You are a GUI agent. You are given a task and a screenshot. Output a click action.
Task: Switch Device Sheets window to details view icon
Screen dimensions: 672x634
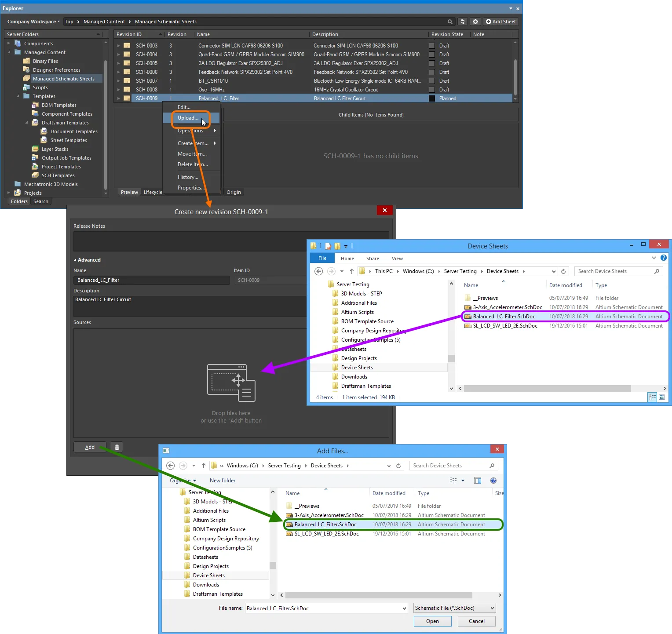[x=653, y=397]
